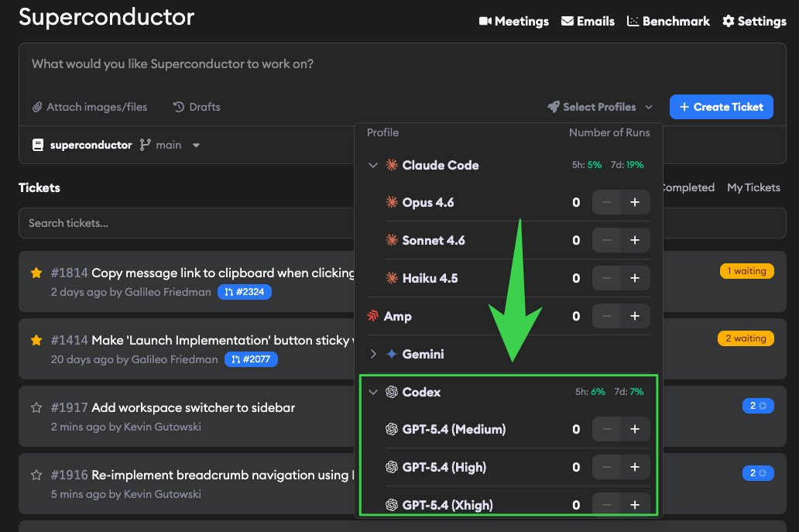Star ticket #1916
This screenshot has height=532, width=799.
click(36, 475)
